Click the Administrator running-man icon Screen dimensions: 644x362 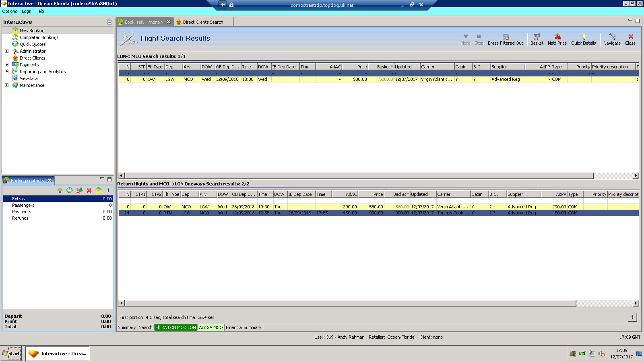(15, 51)
